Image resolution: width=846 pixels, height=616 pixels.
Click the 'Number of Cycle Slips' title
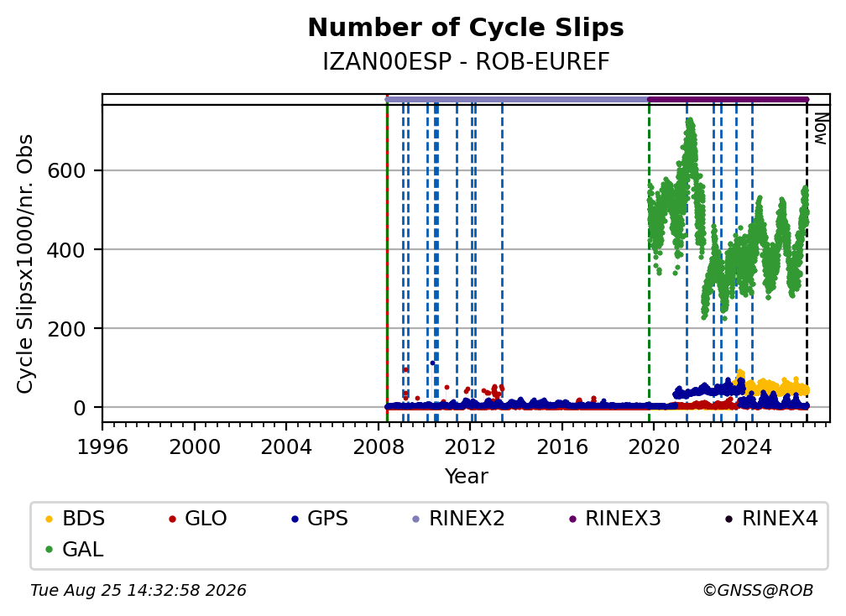[466, 28]
